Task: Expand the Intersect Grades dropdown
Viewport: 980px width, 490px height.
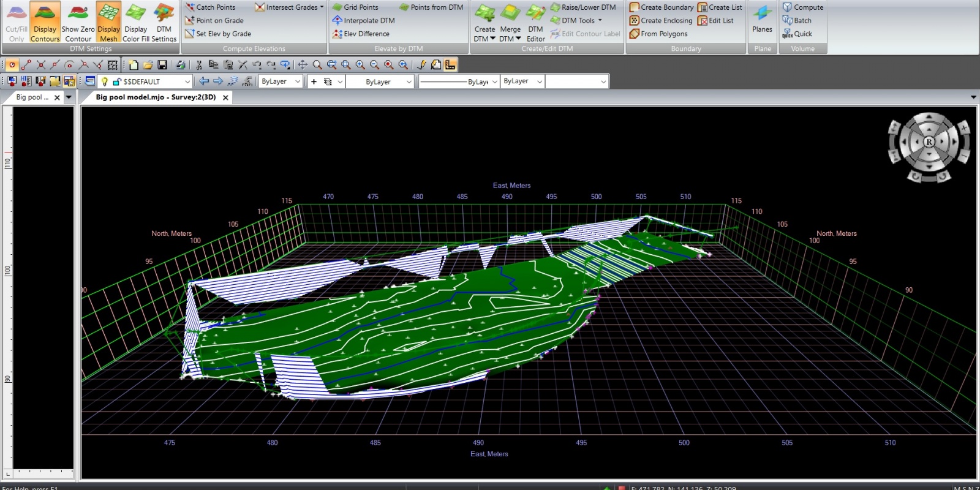Action: pos(322,7)
